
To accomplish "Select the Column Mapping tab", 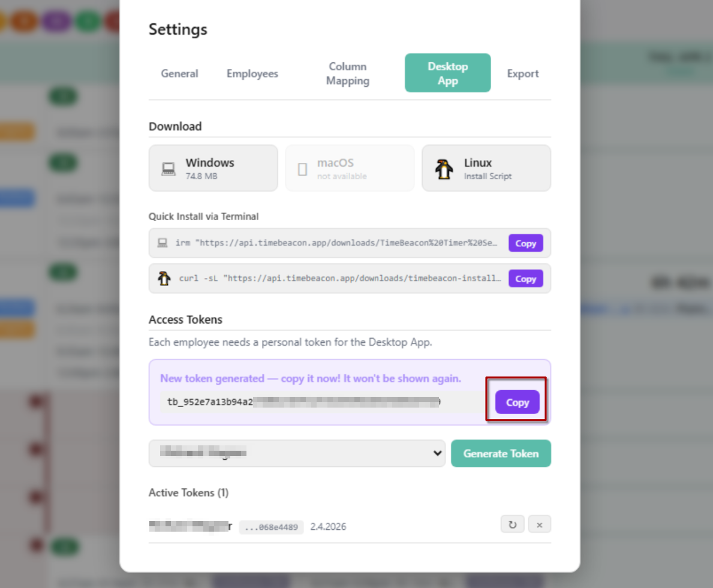I will tap(347, 73).
